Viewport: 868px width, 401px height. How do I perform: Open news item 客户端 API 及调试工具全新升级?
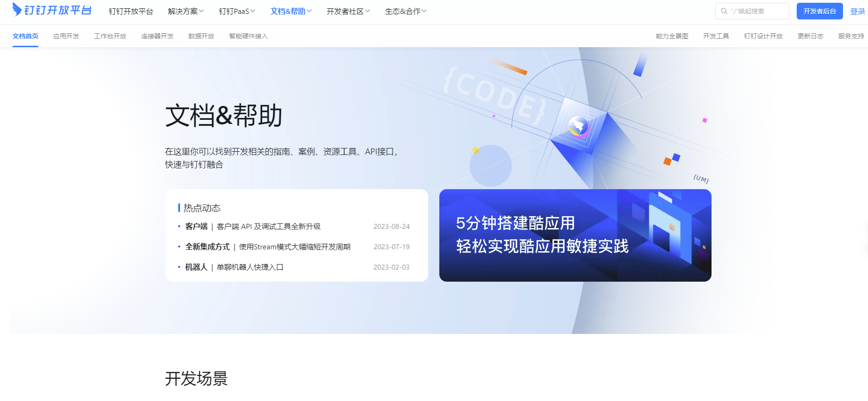(x=269, y=226)
